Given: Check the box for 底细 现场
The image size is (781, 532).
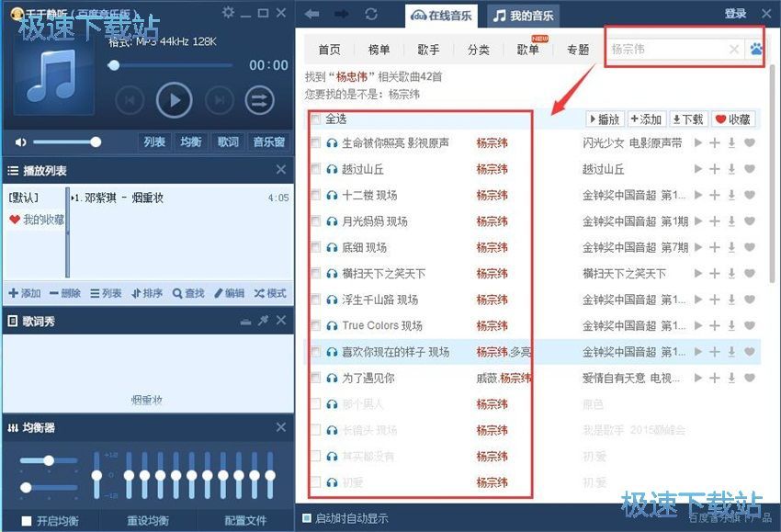Looking at the screenshot, I should point(315,247).
